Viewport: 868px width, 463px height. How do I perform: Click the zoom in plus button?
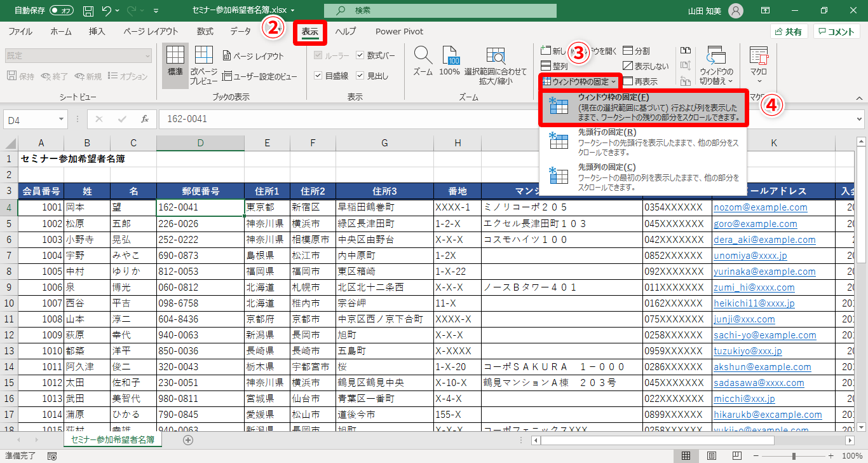pyautogui.click(x=830, y=456)
